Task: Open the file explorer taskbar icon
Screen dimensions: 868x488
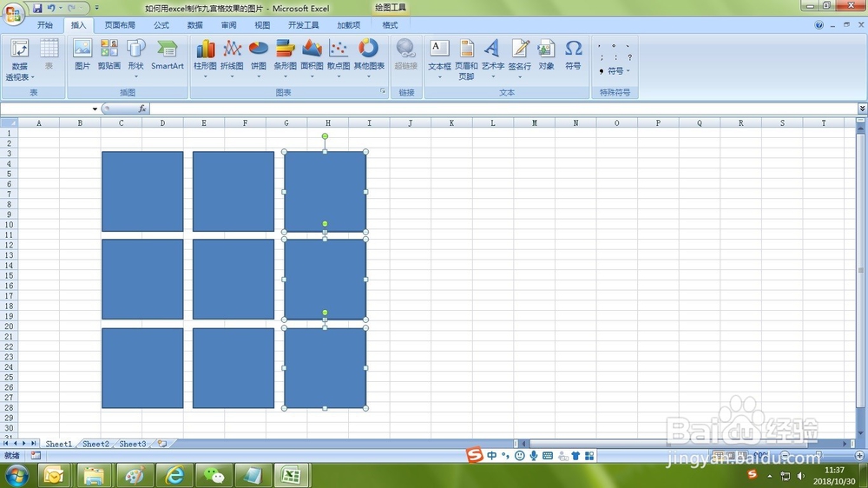Action: pyautogui.click(x=94, y=475)
